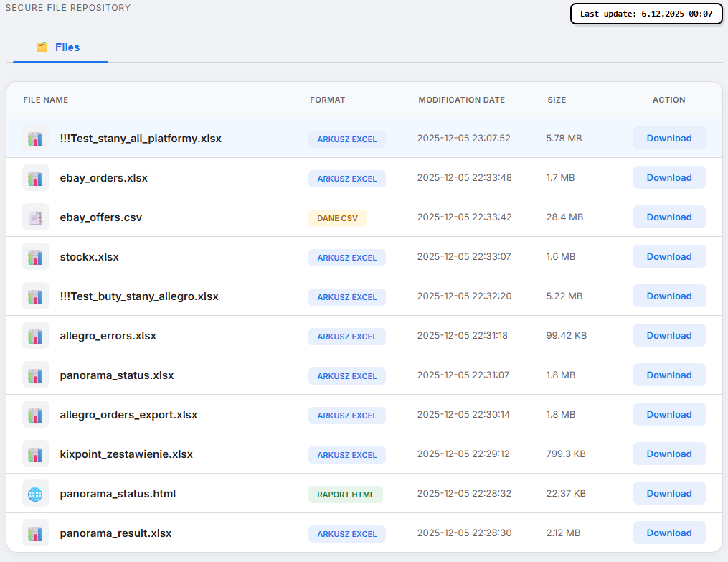Click the spreadsheet icon beside panorama_result.xlsx
The height and width of the screenshot is (562, 728).
pos(35,533)
